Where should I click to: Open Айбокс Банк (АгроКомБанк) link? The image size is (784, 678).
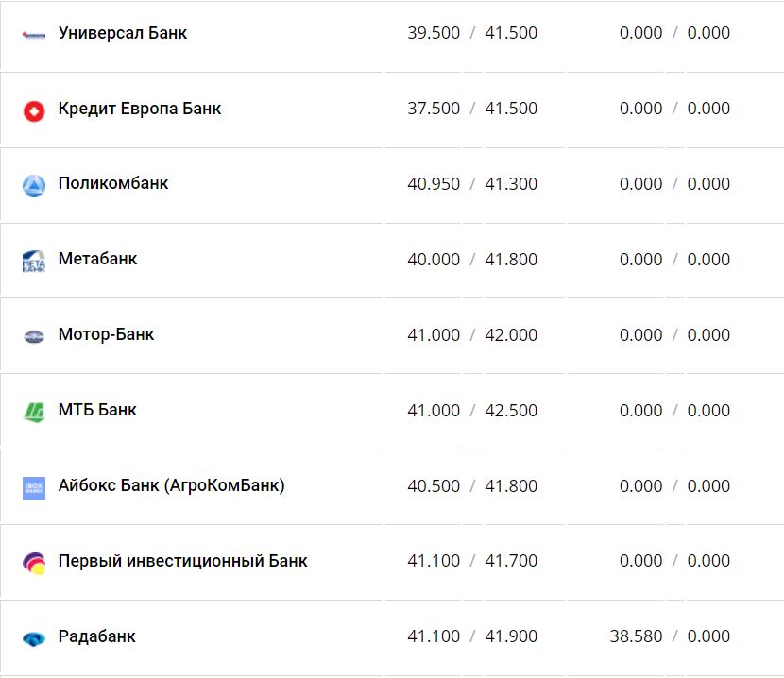[171, 485]
